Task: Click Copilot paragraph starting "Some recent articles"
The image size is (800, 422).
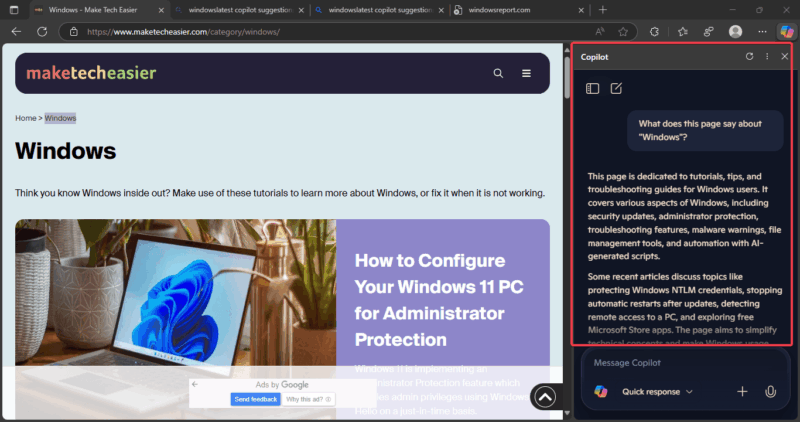Action: point(684,309)
